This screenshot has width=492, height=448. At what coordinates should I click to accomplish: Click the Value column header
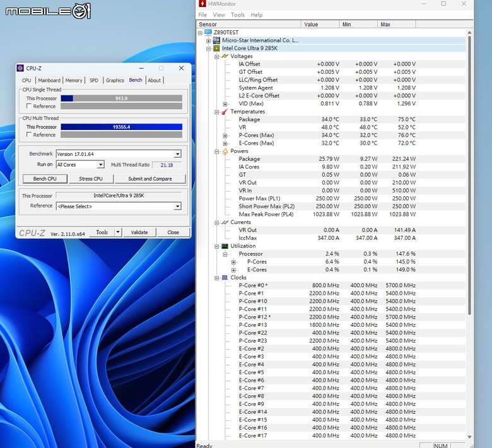(320, 24)
